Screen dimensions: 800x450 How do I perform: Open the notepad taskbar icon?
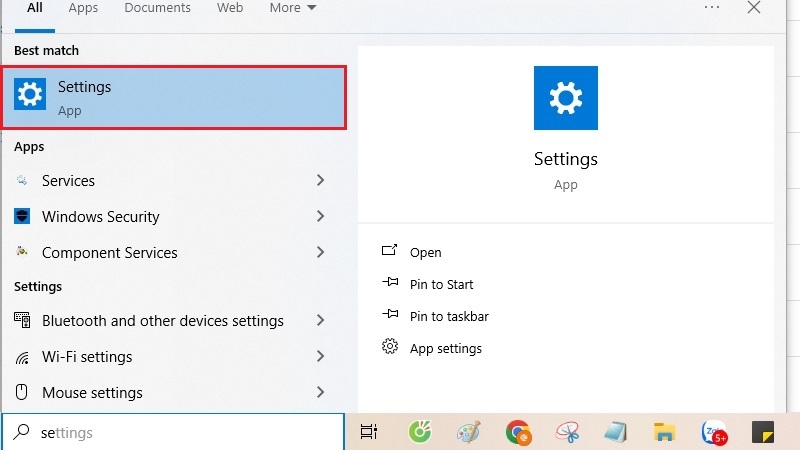(615, 432)
